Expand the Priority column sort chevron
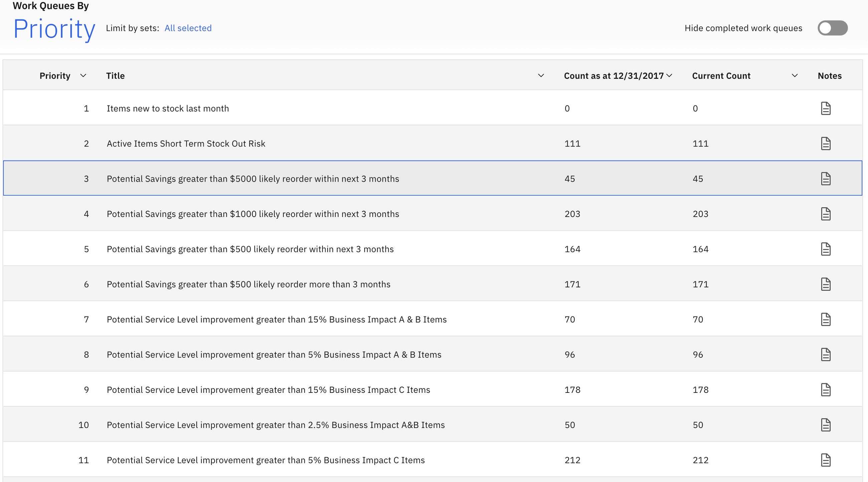 pos(83,75)
